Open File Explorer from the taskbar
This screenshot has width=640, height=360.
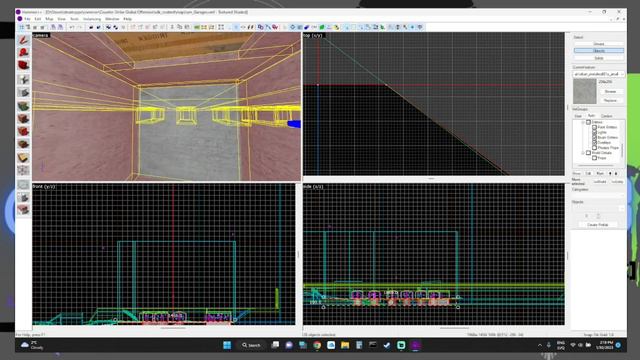[x=345, y=345]
